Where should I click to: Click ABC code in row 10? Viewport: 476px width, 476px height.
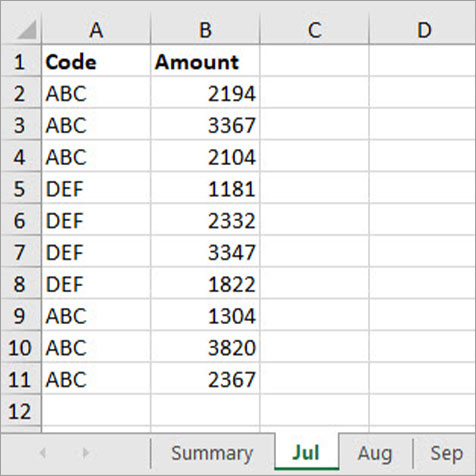[96, 347]
